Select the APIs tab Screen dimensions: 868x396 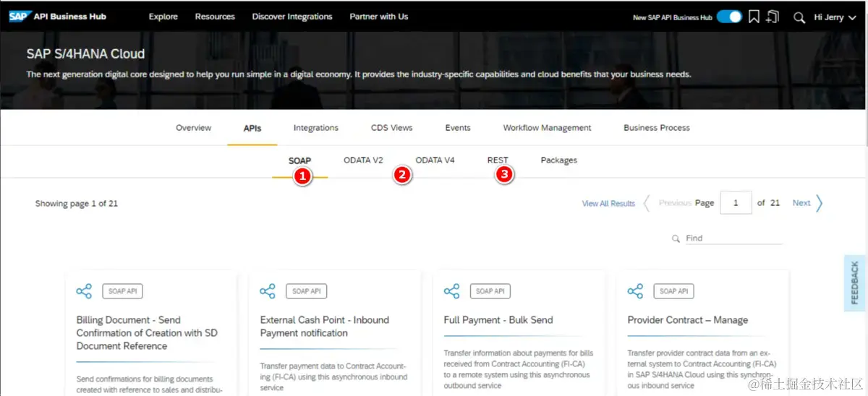coord(252,129)
